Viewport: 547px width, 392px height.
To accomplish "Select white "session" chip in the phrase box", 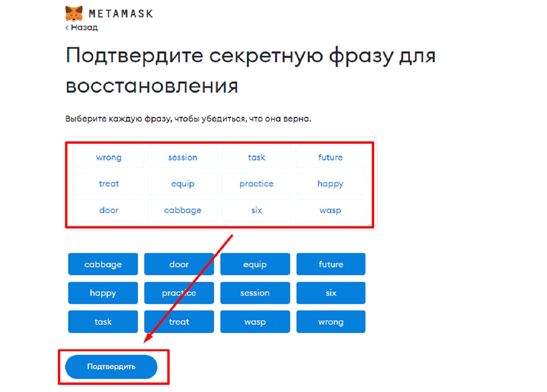I will click(x=183, y=157).
